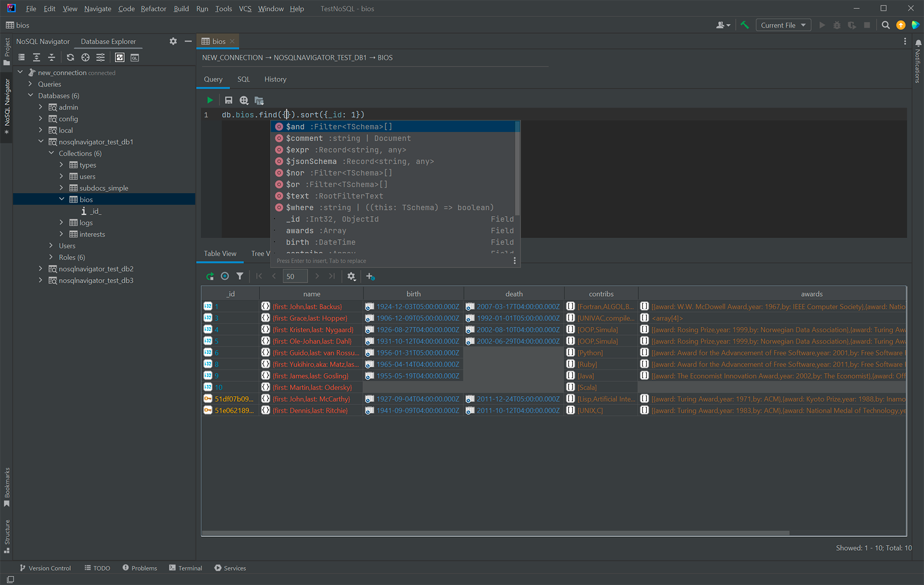Click the add column plus icon
924x585 pixels.
370,276
